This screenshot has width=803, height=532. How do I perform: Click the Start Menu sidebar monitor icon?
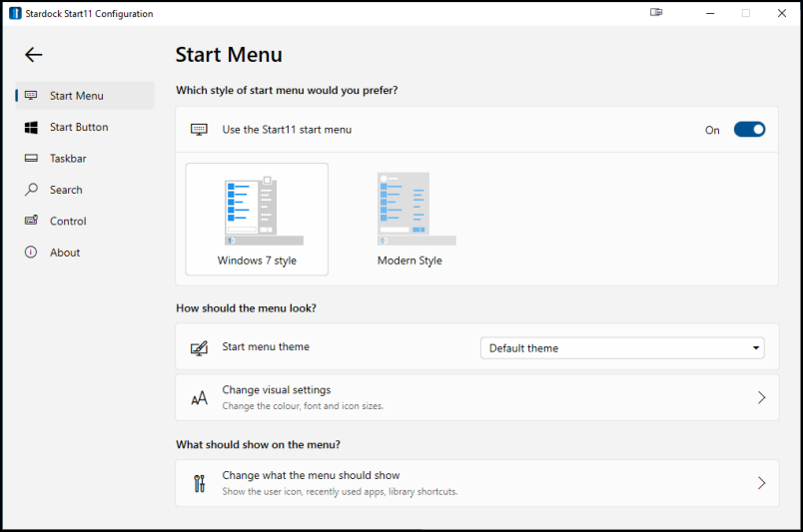coord(31,95)
